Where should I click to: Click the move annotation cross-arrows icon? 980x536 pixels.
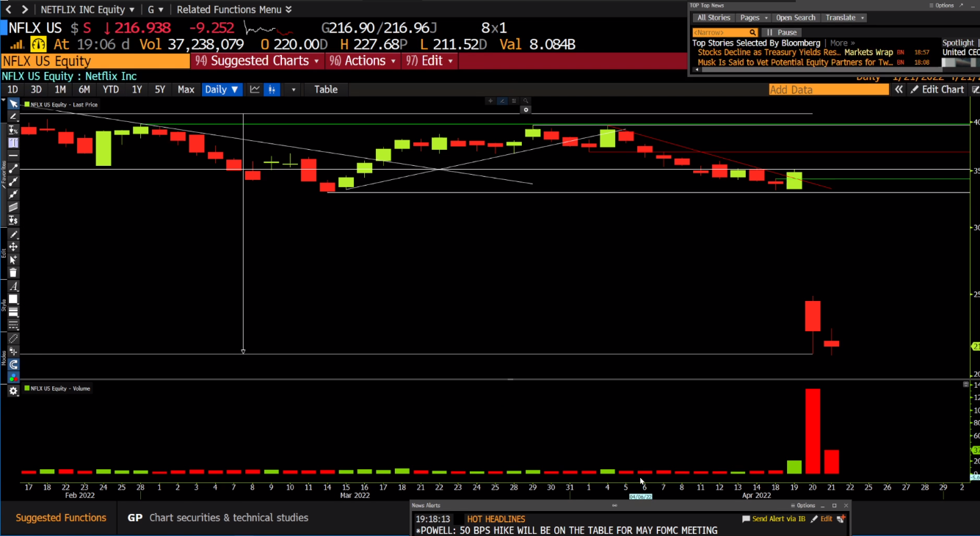[13, 247]
